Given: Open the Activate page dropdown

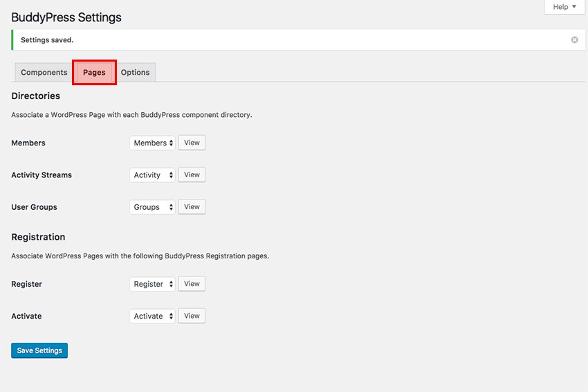Looking at the screenshot, I should [x=152, y=316].
